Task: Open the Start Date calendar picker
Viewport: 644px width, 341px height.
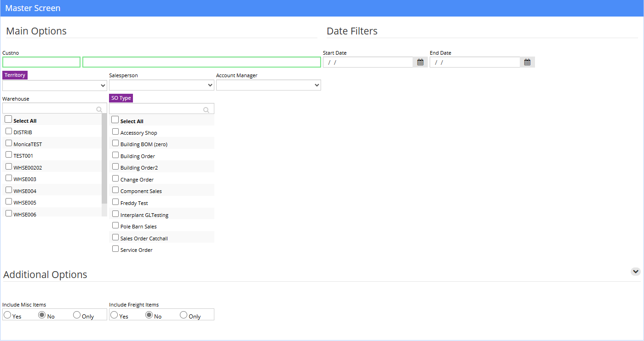Action: point(420,62)
